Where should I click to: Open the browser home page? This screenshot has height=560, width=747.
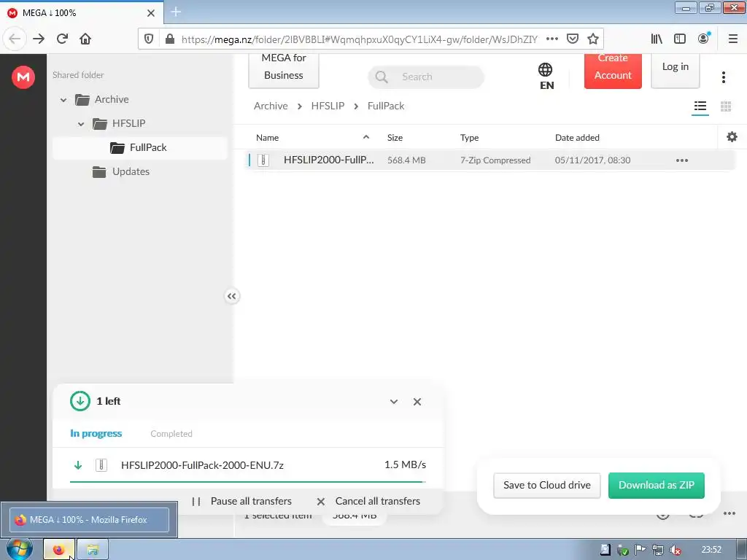click(x=85, y=39)
